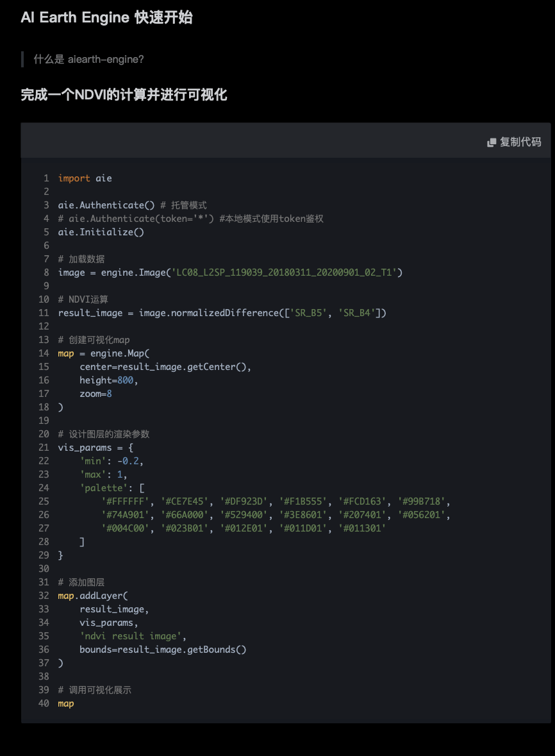555x756 pixels.
Task: Click line number 40 in the gutter
Action: pyautogui.click(x=44, y=703)
